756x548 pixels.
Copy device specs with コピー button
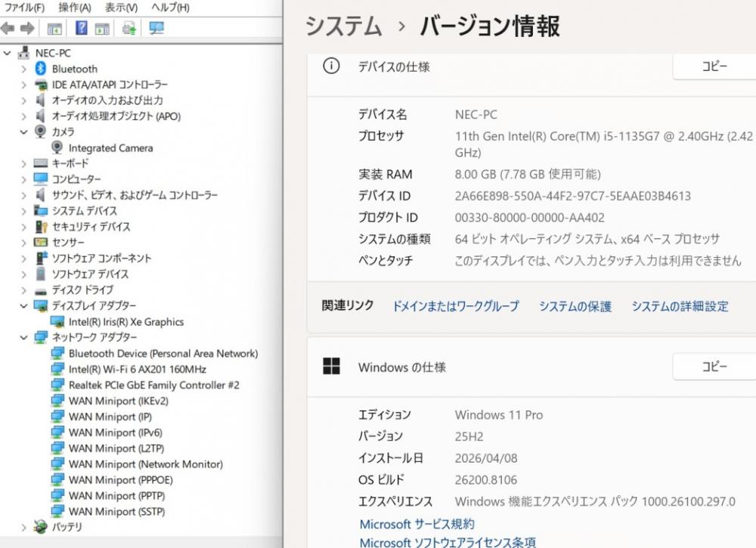click(x=714, y=66)
